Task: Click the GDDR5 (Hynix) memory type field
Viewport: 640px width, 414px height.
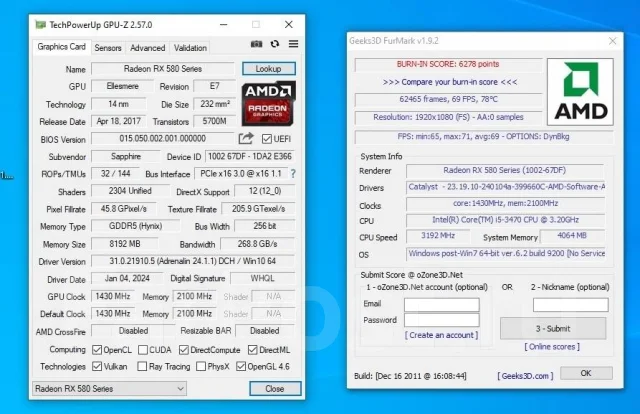Action: 136,226
